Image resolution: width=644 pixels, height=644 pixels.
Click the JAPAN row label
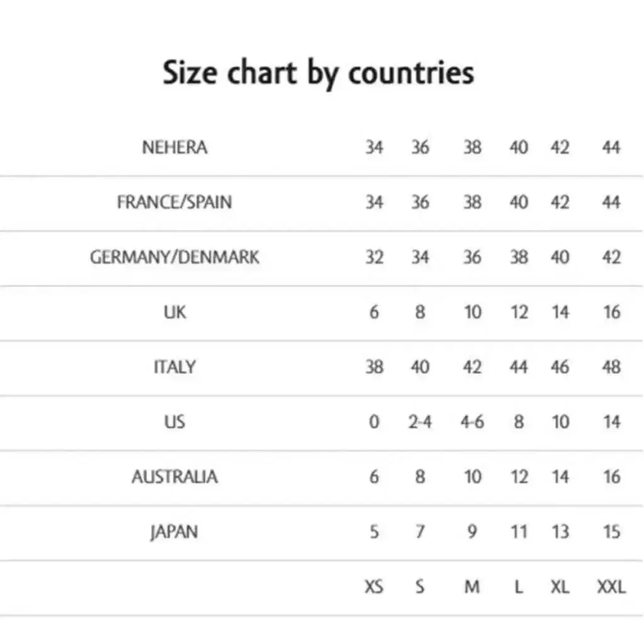coord(175,532)
